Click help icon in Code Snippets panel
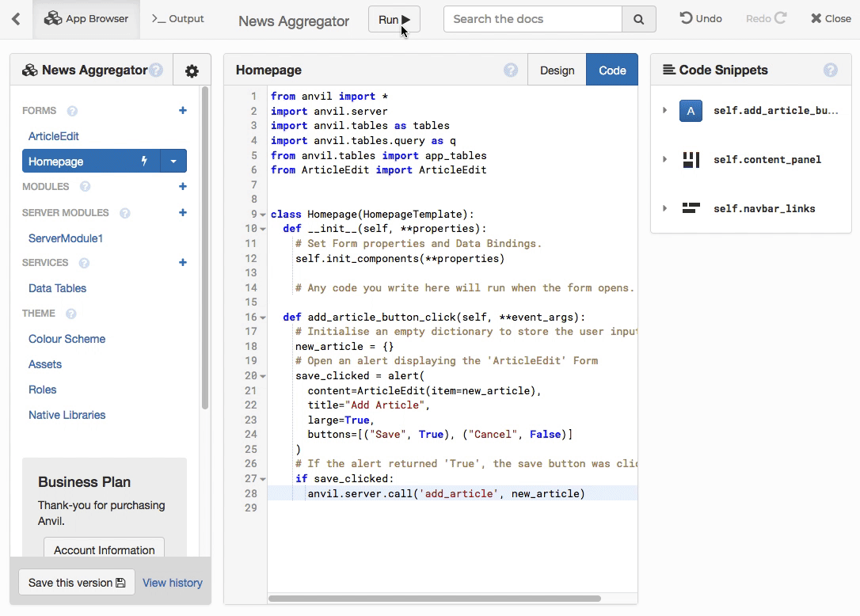The width and height of the screenshot is (860, 616). 831,70
